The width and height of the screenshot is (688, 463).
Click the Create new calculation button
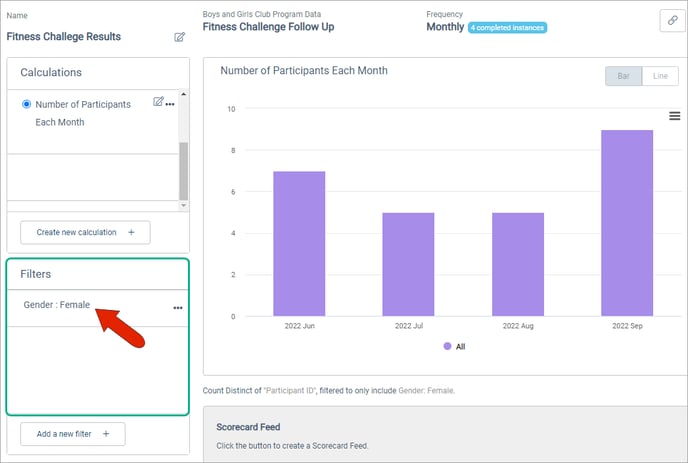click(x=85, y=232)
